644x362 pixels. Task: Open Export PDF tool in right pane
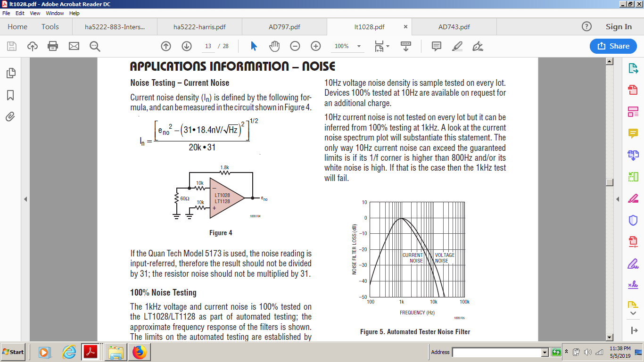pos(633,68)
